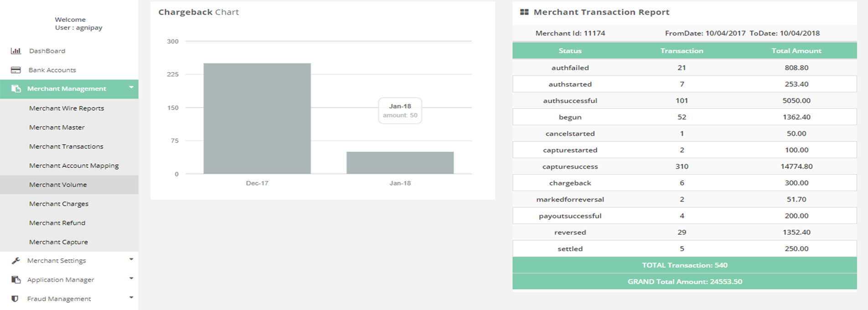The image size is (868, 310).
Task: Click the Merchant Management sidebar icon
Action: tap(16, 89)
